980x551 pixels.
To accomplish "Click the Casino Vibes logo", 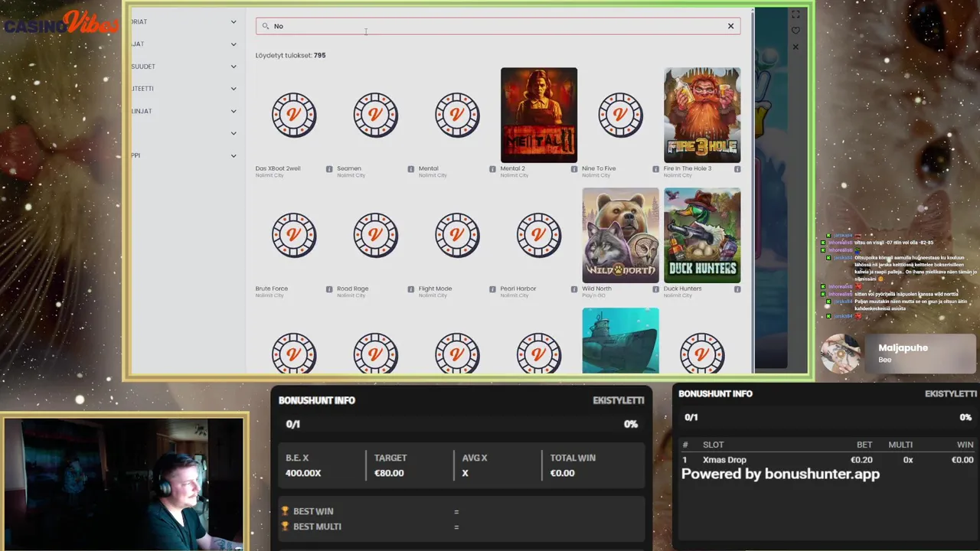I will point(61,23).
